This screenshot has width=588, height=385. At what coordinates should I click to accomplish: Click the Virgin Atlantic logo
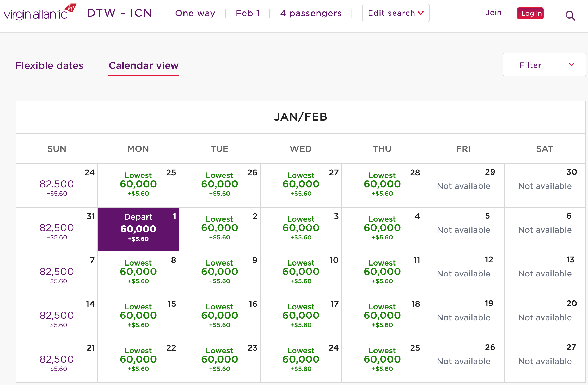click(40, 13)
